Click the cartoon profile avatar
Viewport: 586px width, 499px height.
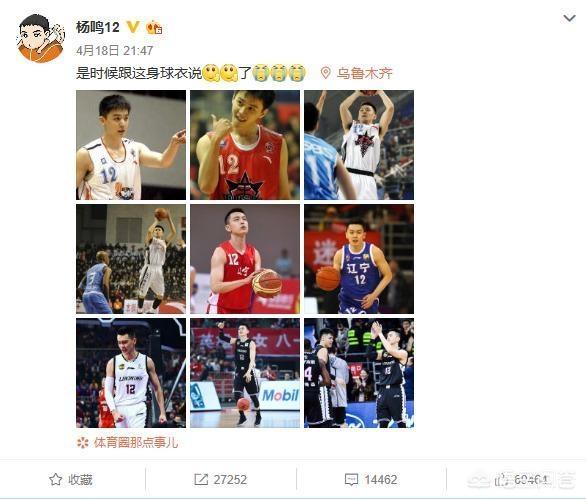(40, 38)
